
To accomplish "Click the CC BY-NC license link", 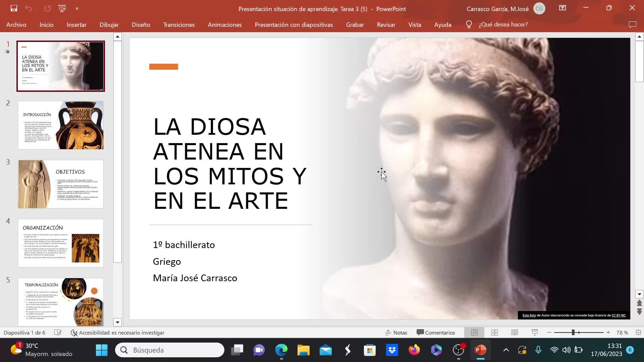I will pos(619,315).
